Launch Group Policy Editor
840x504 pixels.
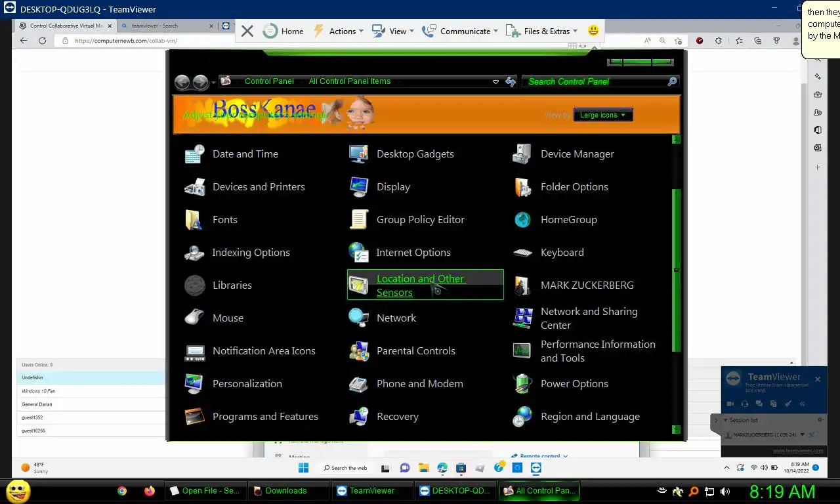pyautogui.click(x=406, y=220)
